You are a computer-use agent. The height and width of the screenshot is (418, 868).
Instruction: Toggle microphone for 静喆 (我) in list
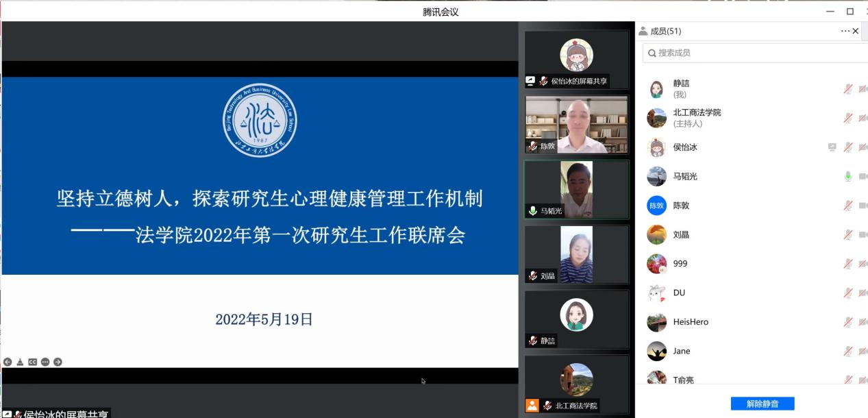click(x=847, y=89)
